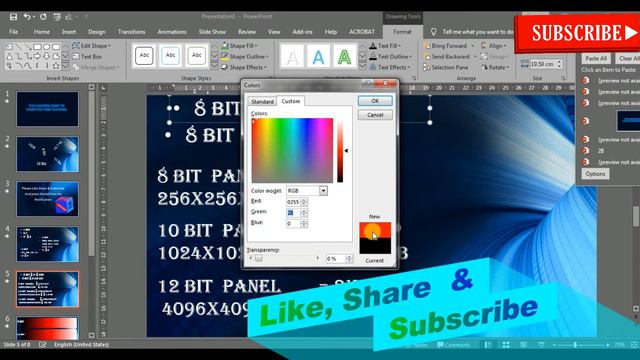Click the Text Effects icon
This screenshot has width=640, height=360.
(373, 67)
